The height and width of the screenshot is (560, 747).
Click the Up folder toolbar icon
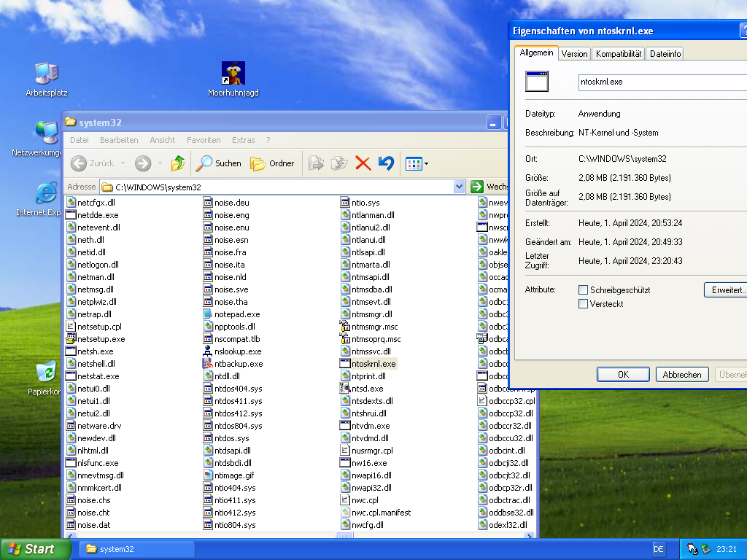177,163
